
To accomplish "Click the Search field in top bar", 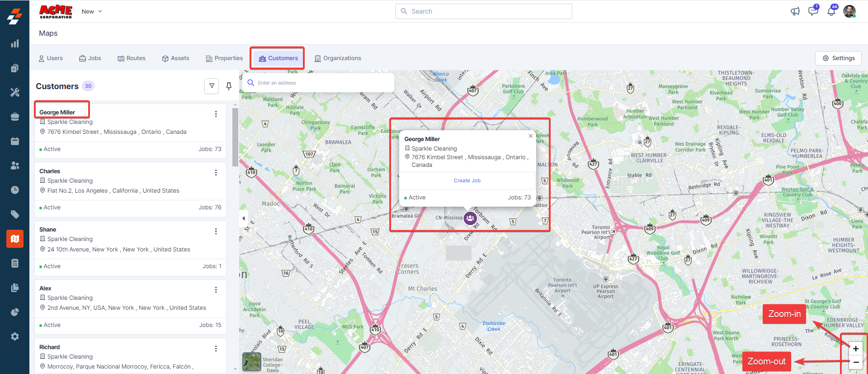I will pos(484,11).
